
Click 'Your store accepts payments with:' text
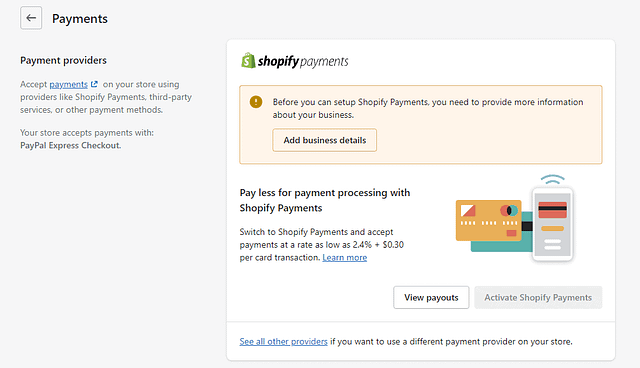[87, 133]
